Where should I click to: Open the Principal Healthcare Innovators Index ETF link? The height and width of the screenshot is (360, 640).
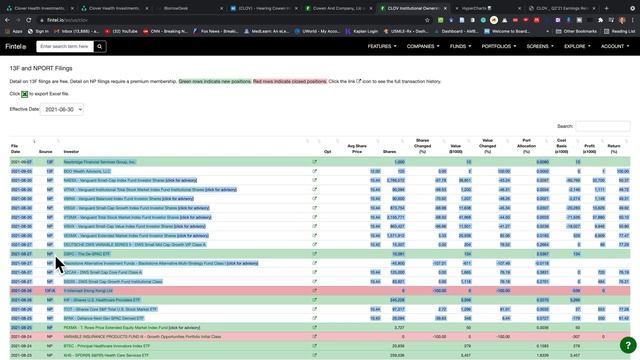coord(107,346)
